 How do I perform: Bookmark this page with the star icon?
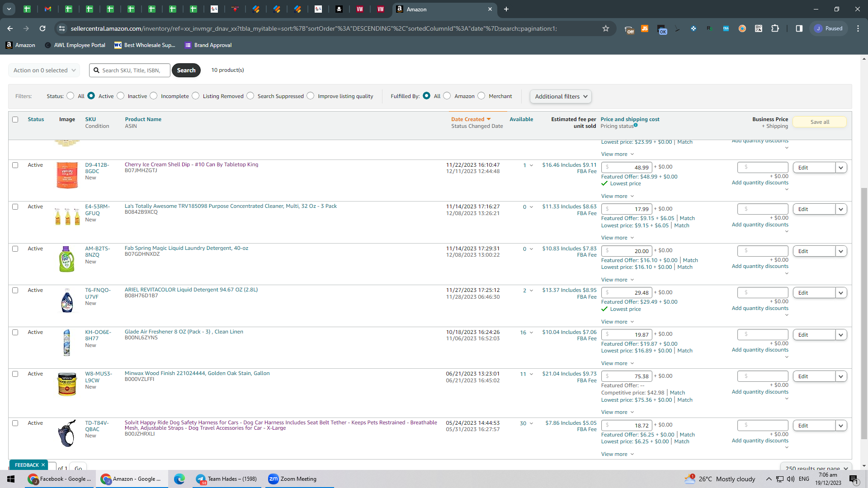606,28
